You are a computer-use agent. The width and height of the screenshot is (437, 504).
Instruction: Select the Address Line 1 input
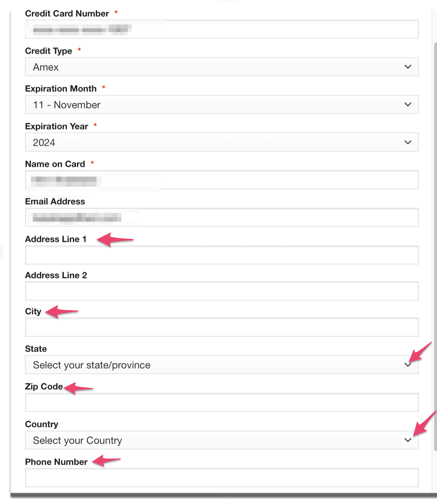[222, 255]
